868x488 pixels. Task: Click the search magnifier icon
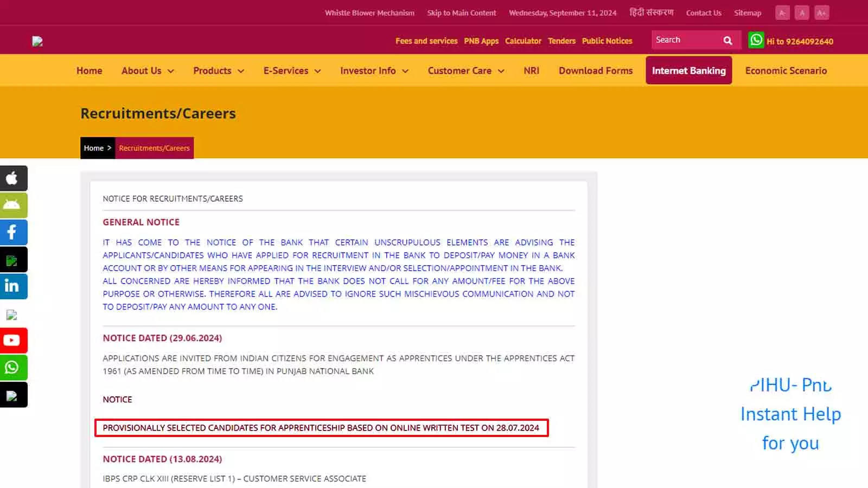point(727,40)
